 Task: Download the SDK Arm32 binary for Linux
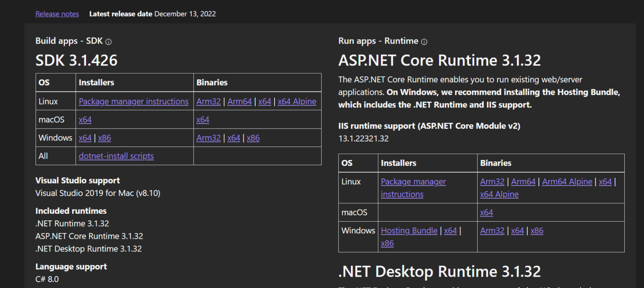pos(208,101)
